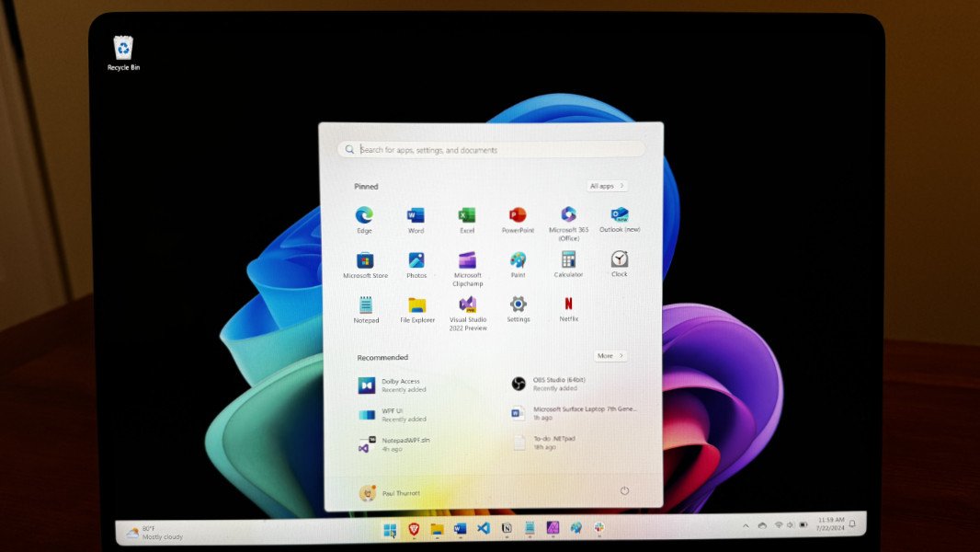Click Paul Thurrott user account button
The image size is (980, 552).
click(x=390, y=493)
